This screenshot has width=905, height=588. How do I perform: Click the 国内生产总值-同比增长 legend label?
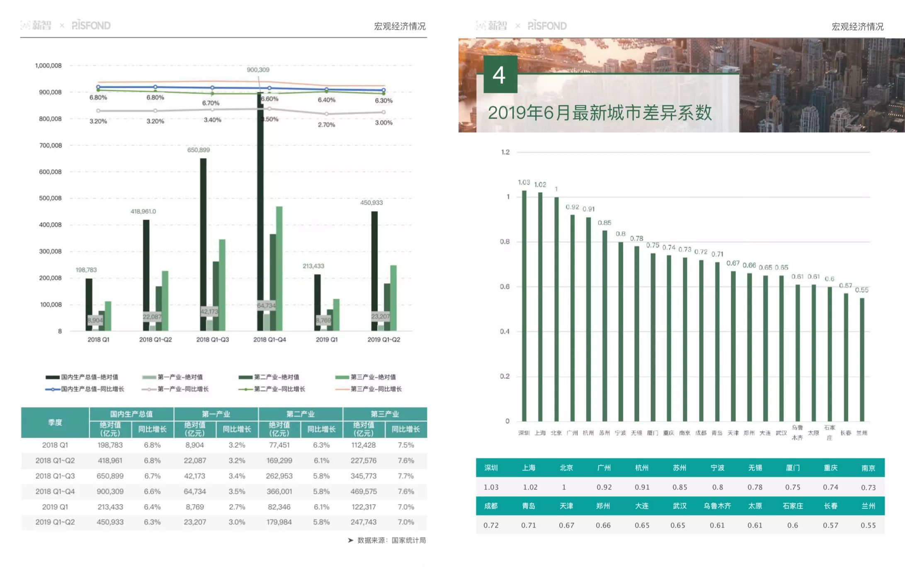pyautogui.click(x=92, y=389)
